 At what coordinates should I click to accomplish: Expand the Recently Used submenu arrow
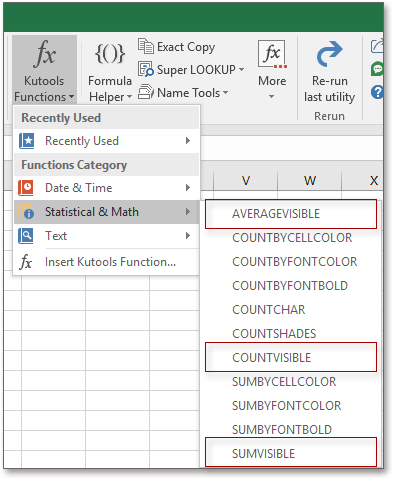click(x=188, y=141)
